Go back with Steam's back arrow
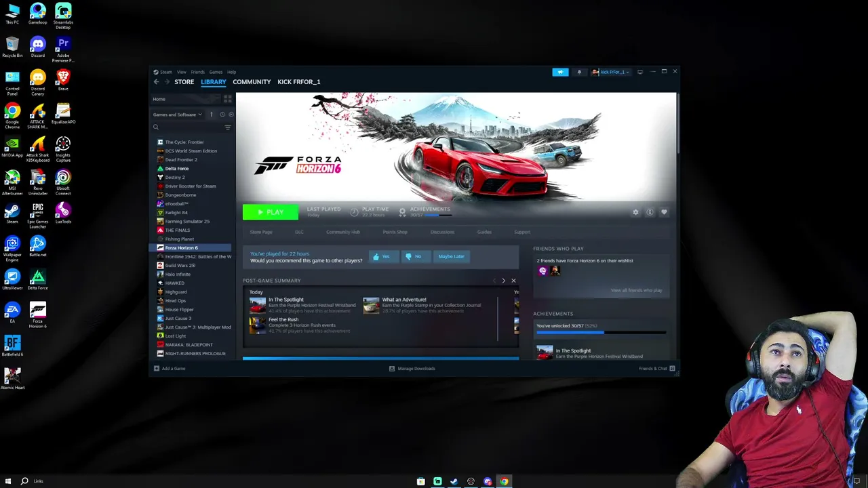The image size is (868, 488). pos(156,82)
